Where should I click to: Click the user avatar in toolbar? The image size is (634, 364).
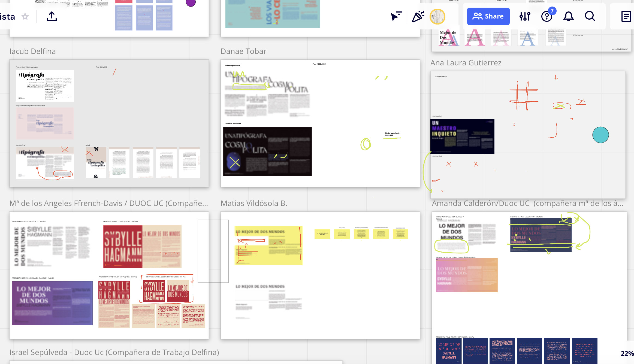click(437, 16)
